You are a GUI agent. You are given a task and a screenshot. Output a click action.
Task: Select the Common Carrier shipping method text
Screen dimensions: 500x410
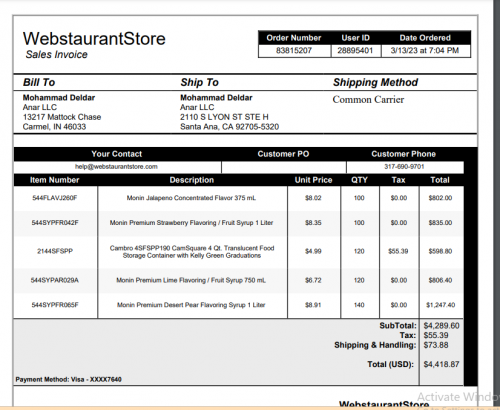pos(368,100)
